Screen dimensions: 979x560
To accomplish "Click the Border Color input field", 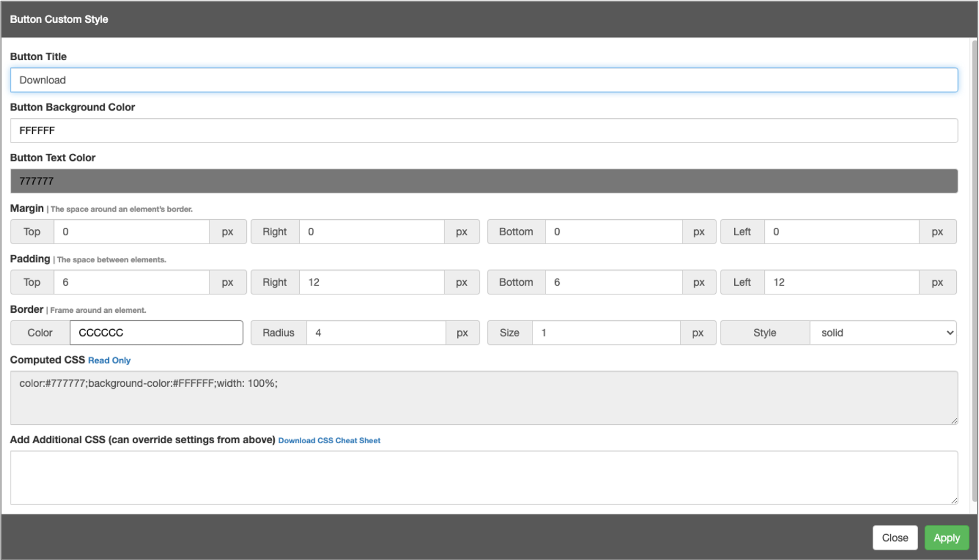I will pos(156,333).
